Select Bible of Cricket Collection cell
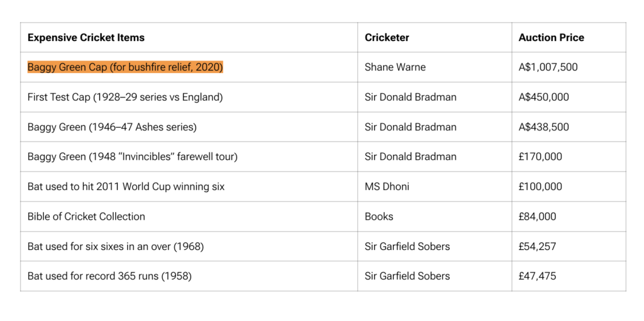This screenshot has height=321, width=644. coord(86,217)
